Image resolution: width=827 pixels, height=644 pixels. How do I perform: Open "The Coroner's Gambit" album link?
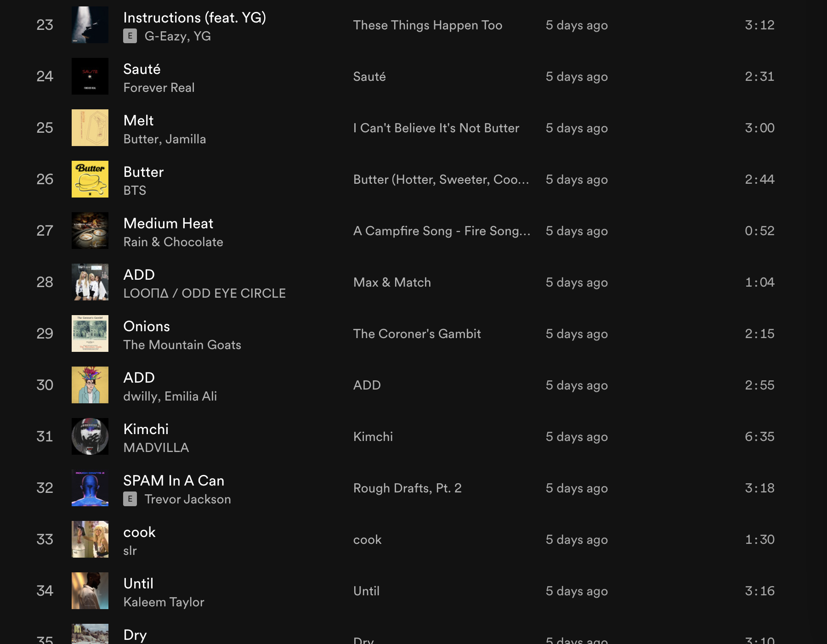(416, 334)
